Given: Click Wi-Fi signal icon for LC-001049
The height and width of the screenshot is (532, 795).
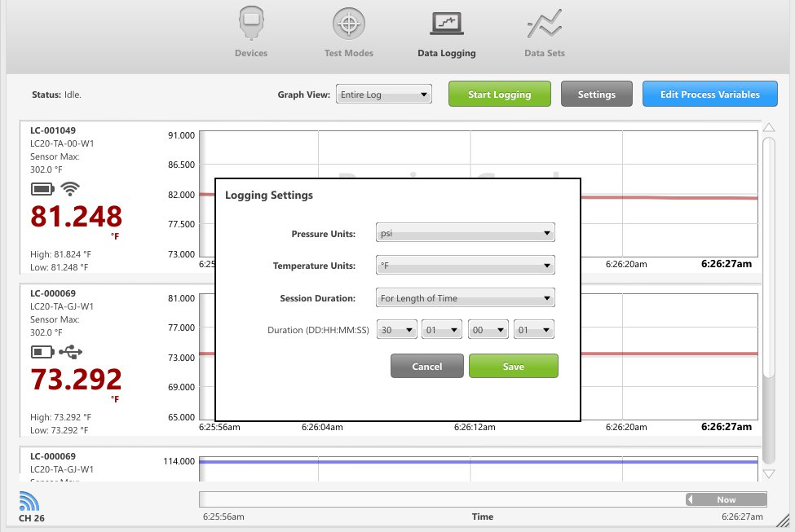Looking at the screenshot, I should 70,189.
